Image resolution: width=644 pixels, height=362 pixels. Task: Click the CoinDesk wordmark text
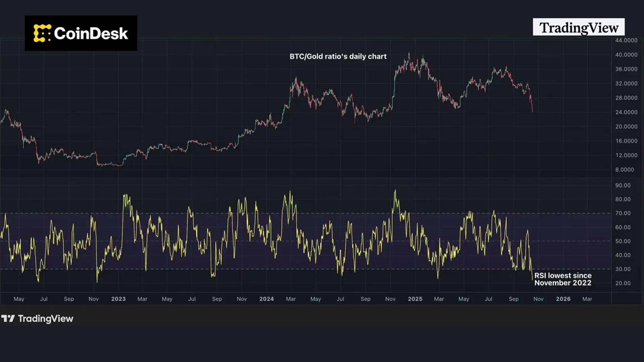click(91, 33)
